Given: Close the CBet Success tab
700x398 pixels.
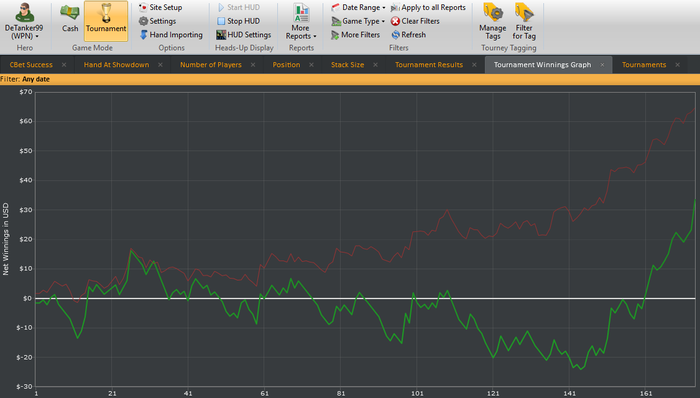Looking at the screenshot, I should 64,65.
